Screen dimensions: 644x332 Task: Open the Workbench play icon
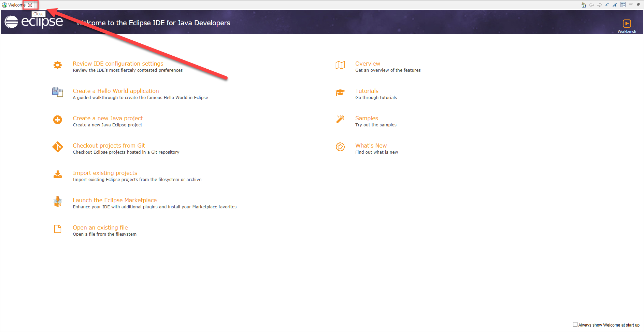pos(627,23)
